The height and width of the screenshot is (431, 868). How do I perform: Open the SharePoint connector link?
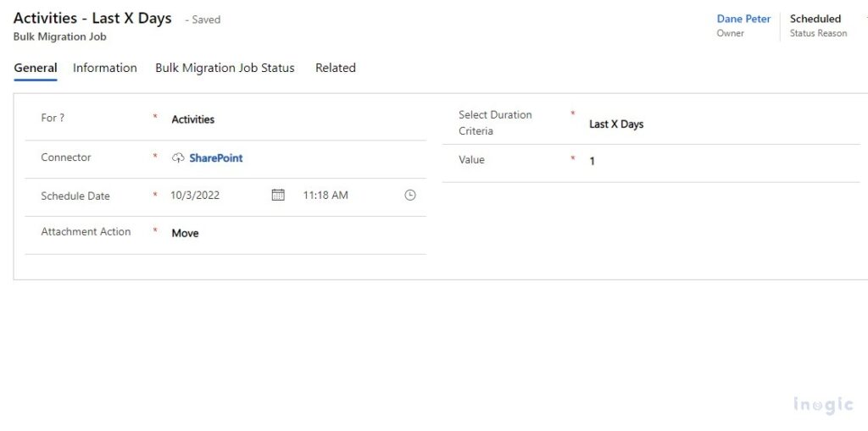(x=216, y=158)
